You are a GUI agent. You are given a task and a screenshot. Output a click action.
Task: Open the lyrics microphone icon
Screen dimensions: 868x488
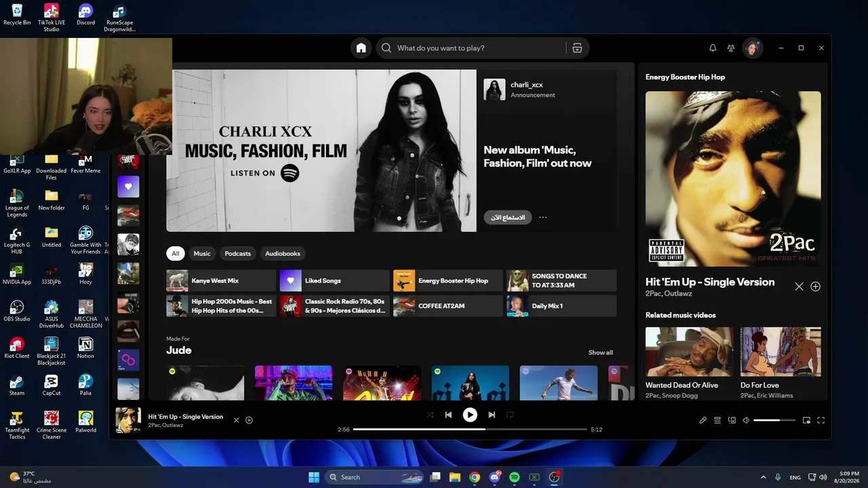(x=703, y=420)
